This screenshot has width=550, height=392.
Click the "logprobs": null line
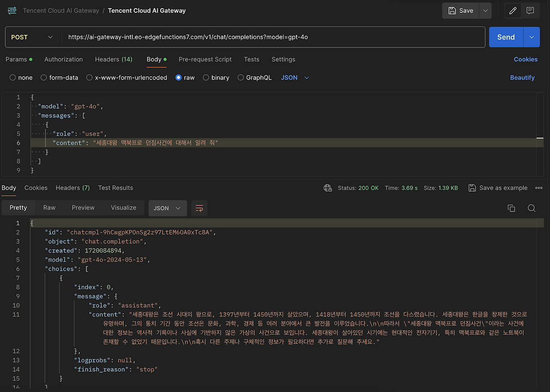(x=104, y=360)
